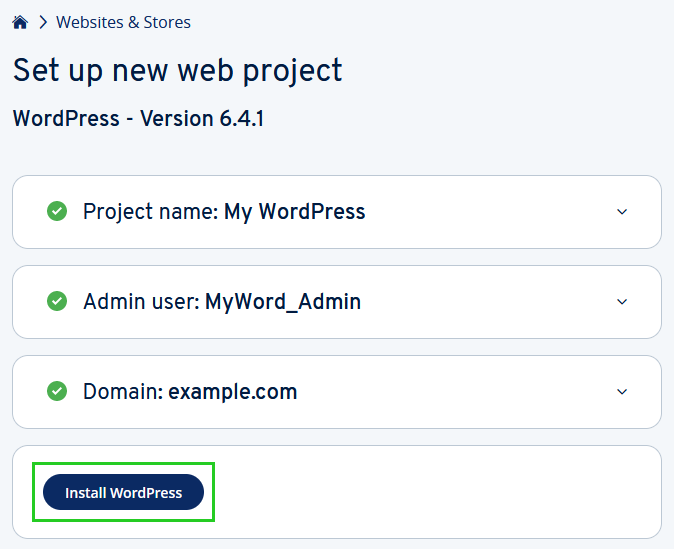
Task: Click the "Set up new web project" heading
Action: point(177,70)
